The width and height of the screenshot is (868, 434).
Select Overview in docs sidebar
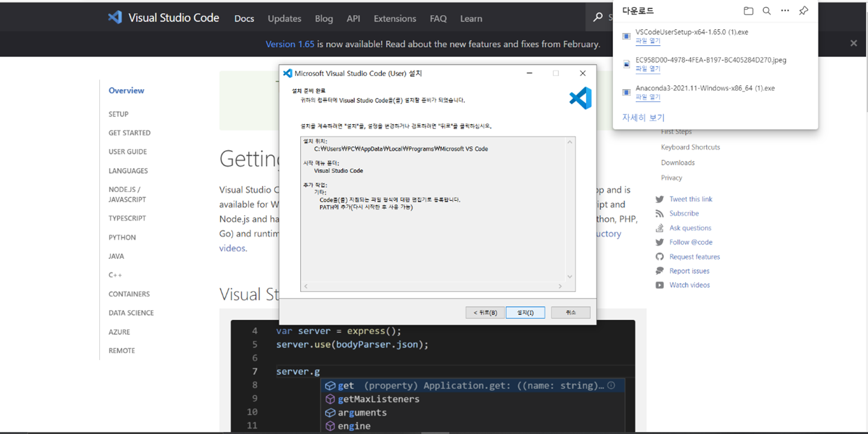tap(127, 90)
